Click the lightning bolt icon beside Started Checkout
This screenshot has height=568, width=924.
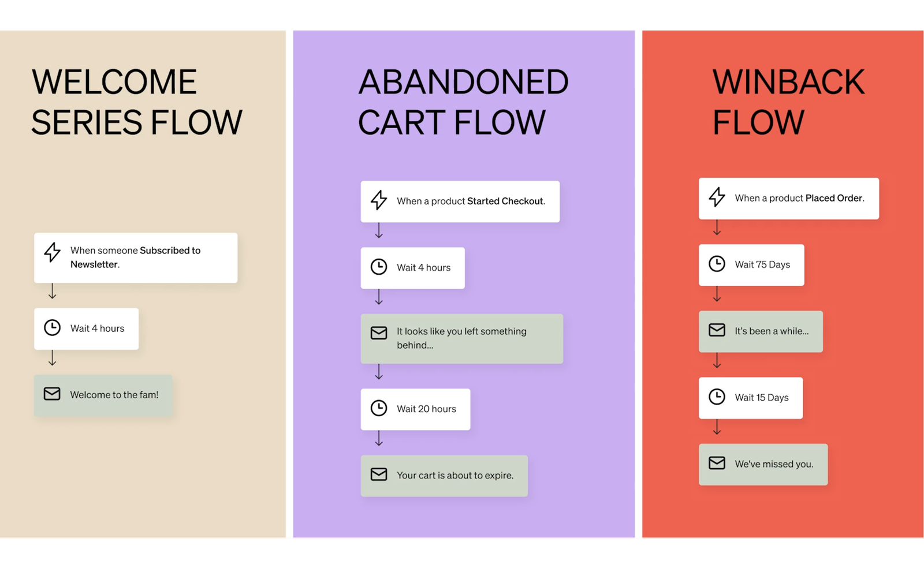coord(379,200)
